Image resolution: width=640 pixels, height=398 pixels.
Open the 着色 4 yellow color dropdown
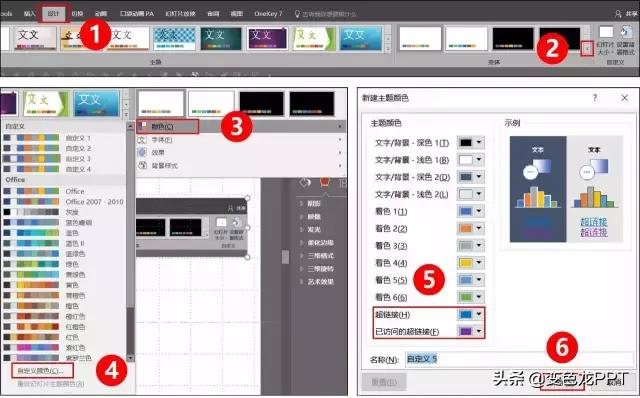click(x=471, y=262)
